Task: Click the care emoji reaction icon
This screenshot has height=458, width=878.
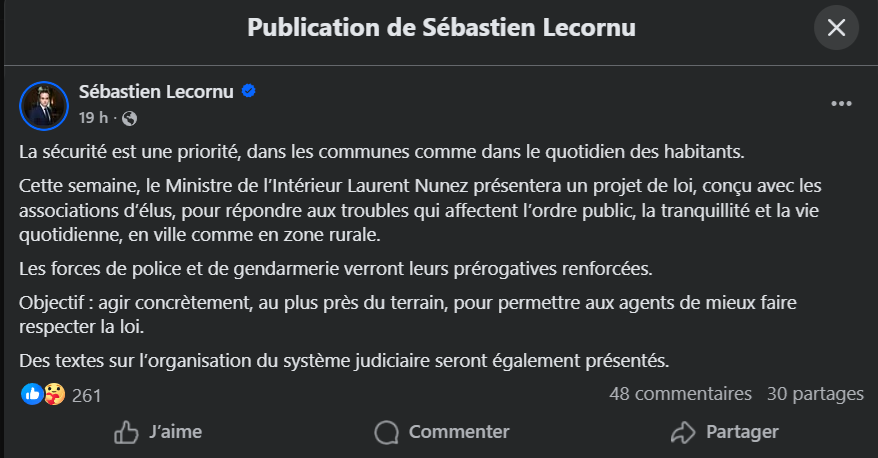Action: (x=54, y=395)
